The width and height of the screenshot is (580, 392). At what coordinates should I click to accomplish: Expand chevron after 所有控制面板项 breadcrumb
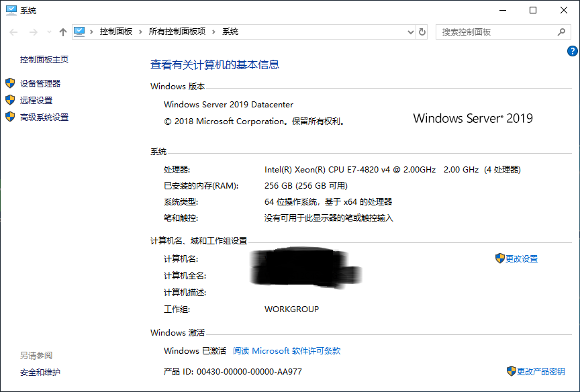click(x=213, y=32)
